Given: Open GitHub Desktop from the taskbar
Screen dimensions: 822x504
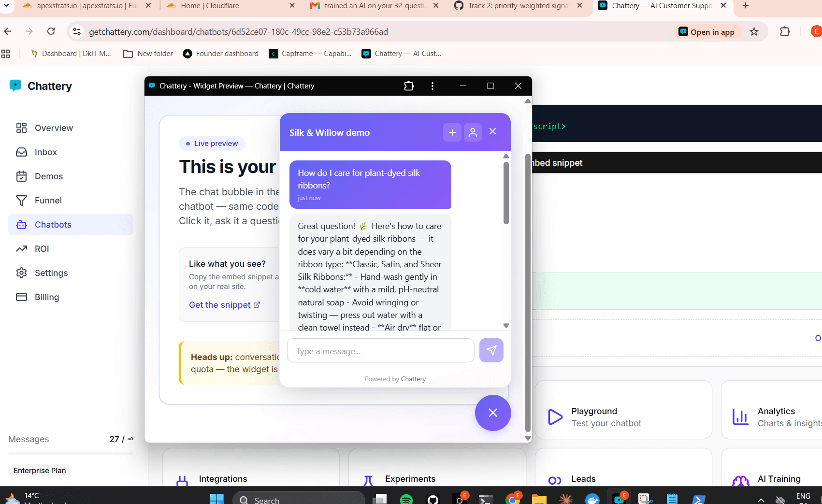Looking at the screenshot, I should 433,500.
